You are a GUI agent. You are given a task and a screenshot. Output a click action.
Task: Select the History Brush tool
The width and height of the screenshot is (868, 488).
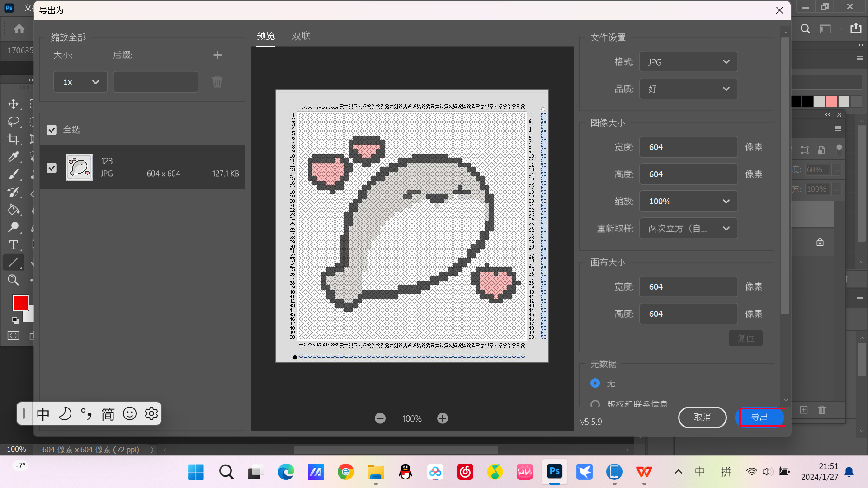pos(13,192)
